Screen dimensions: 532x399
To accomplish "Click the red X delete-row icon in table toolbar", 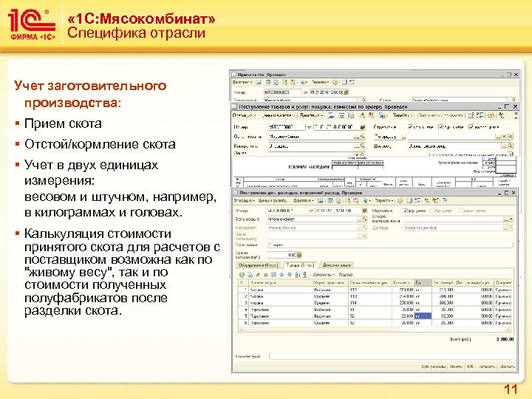I will pos(266,275).
